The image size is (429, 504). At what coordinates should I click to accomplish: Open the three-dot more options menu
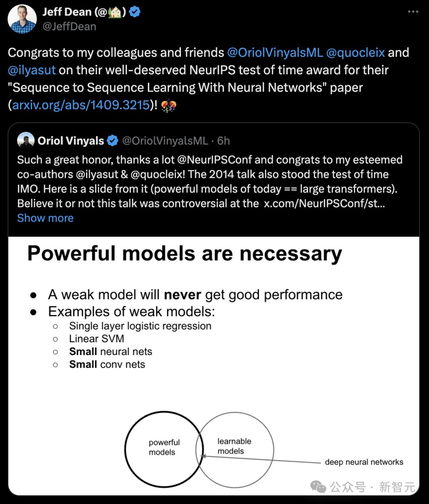413,12
